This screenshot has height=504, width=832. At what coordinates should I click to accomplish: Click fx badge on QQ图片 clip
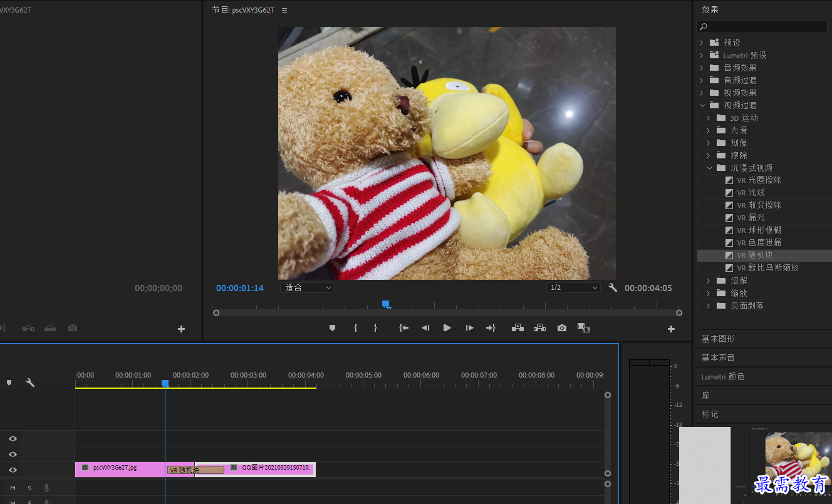click(234, 467)
